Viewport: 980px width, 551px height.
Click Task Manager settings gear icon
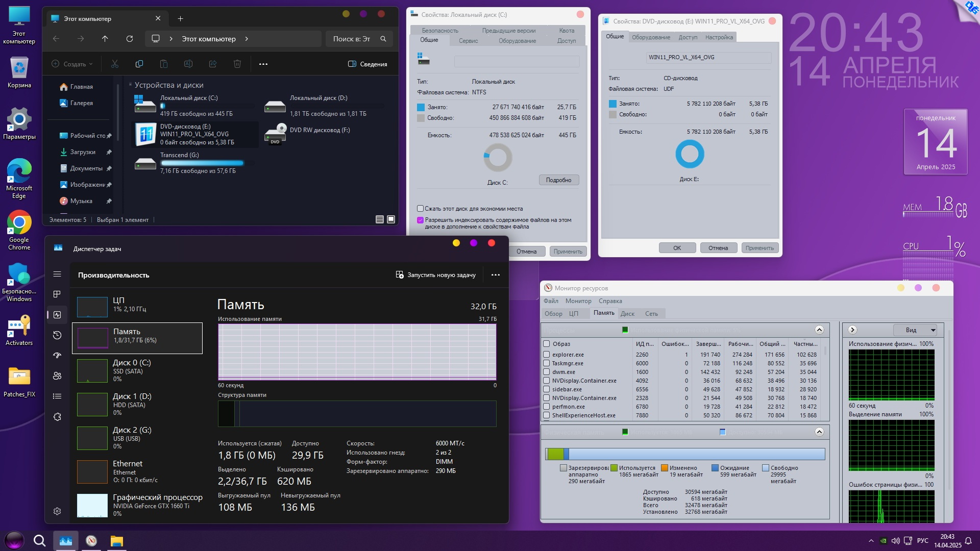tap(57, 511)
